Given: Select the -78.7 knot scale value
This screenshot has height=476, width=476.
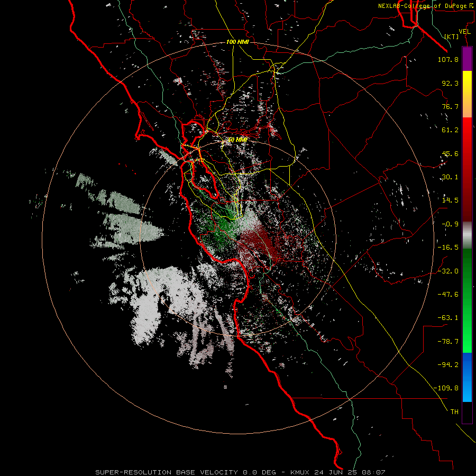Looking at the screenshot, I should 448,342.
